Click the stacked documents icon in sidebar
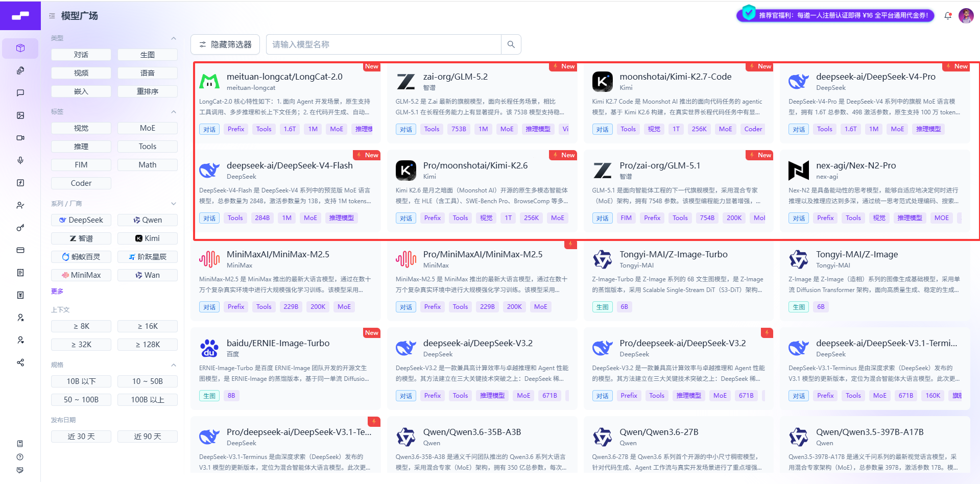Screen dimensions: 980x484 coord(20,70)
